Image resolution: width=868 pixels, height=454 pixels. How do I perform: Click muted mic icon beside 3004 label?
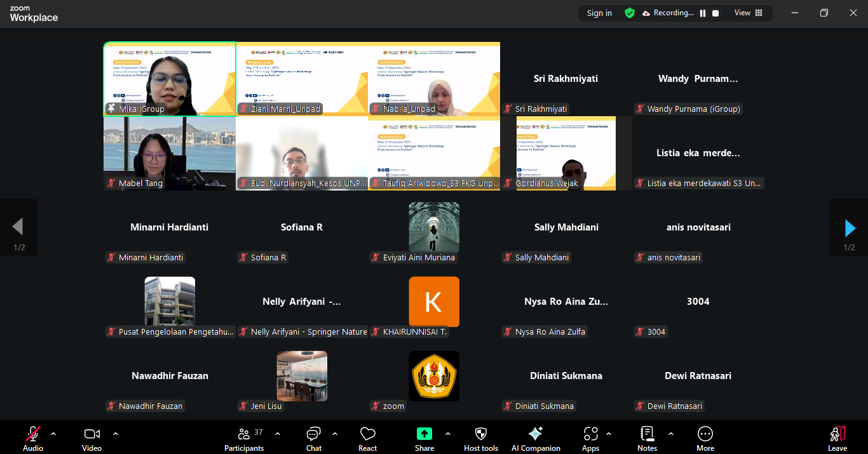[x=640, y=332]
